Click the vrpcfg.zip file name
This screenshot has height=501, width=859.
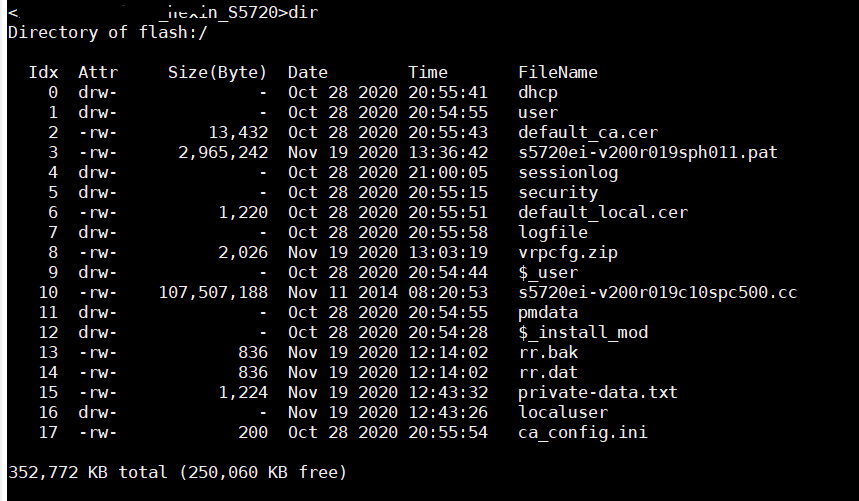point(567,252)
